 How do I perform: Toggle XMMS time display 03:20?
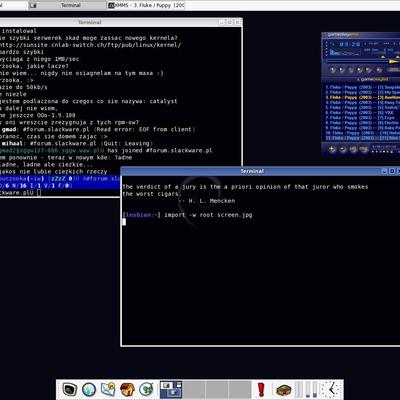pyautogui.click(x=350, y=44)
